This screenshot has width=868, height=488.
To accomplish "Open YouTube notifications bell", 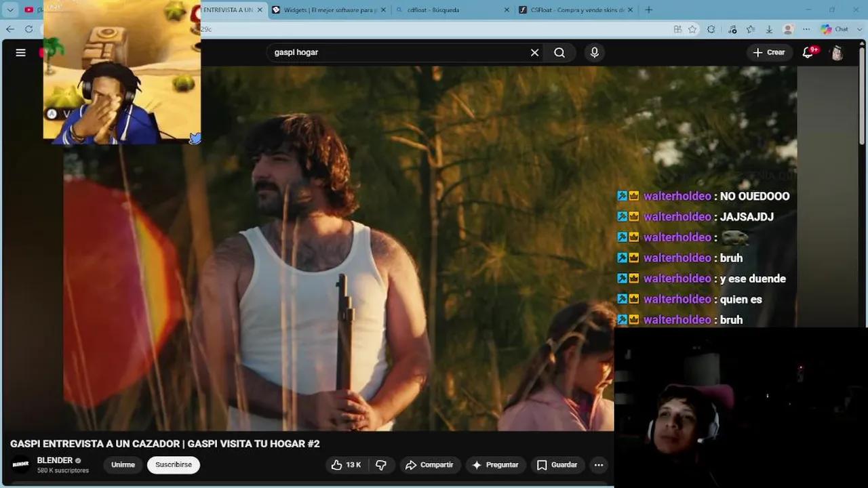I will [808, 52].
